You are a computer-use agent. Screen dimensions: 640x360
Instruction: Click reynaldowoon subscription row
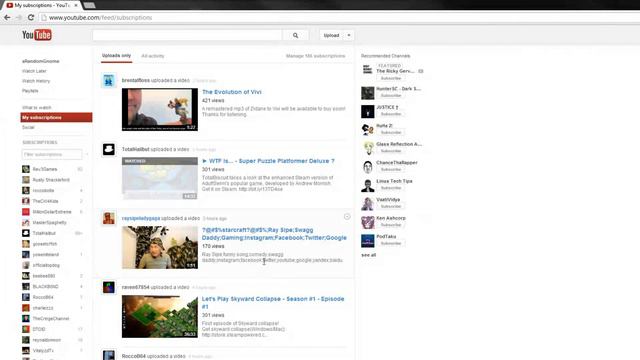point(52,340)
